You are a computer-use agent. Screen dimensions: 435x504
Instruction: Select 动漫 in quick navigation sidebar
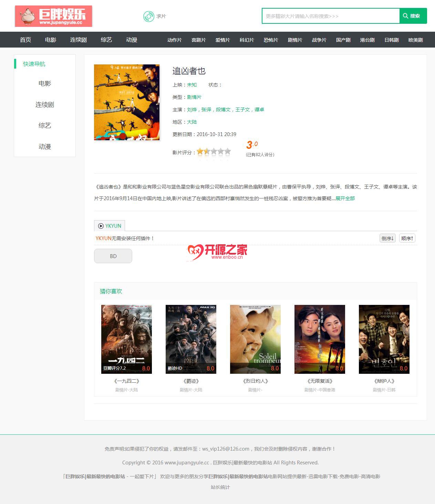[45, 147]
